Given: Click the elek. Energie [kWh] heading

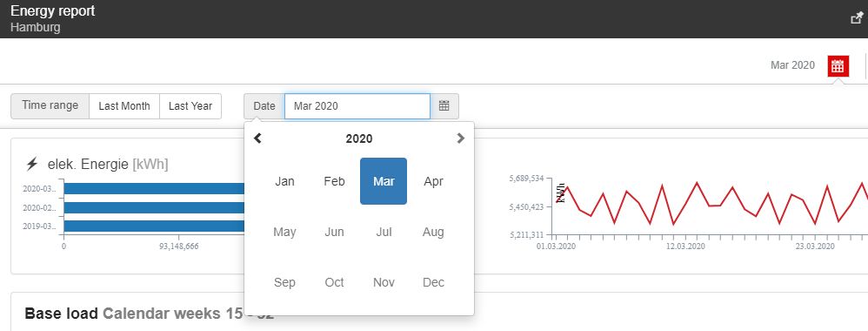Looking at the screenshot, I should [x=108, y=164].
